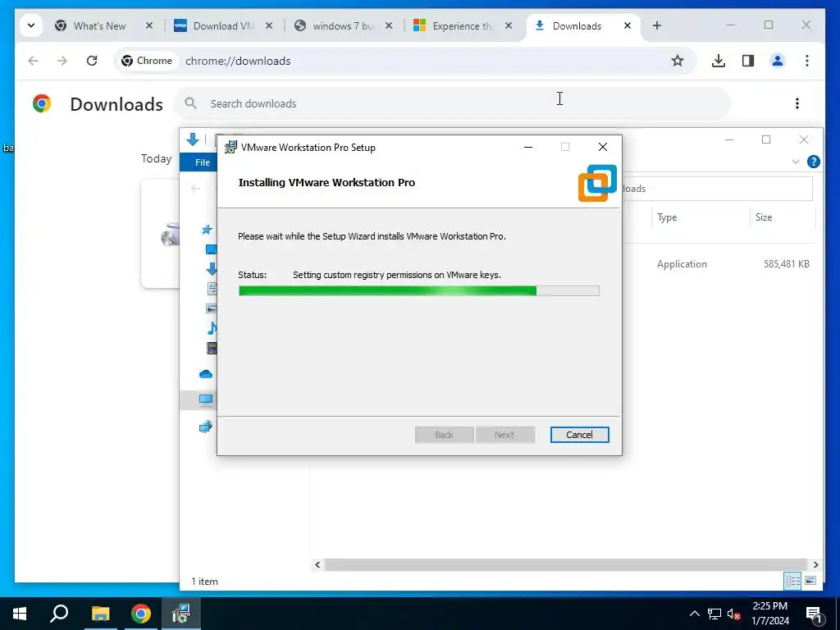This screenshot has height=630, width=840.
Task: Go back in Chrome navigation
Action: 33,61
